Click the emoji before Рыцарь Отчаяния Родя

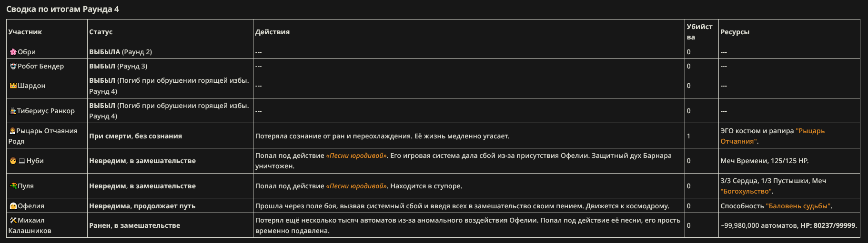tap(13, 131)
